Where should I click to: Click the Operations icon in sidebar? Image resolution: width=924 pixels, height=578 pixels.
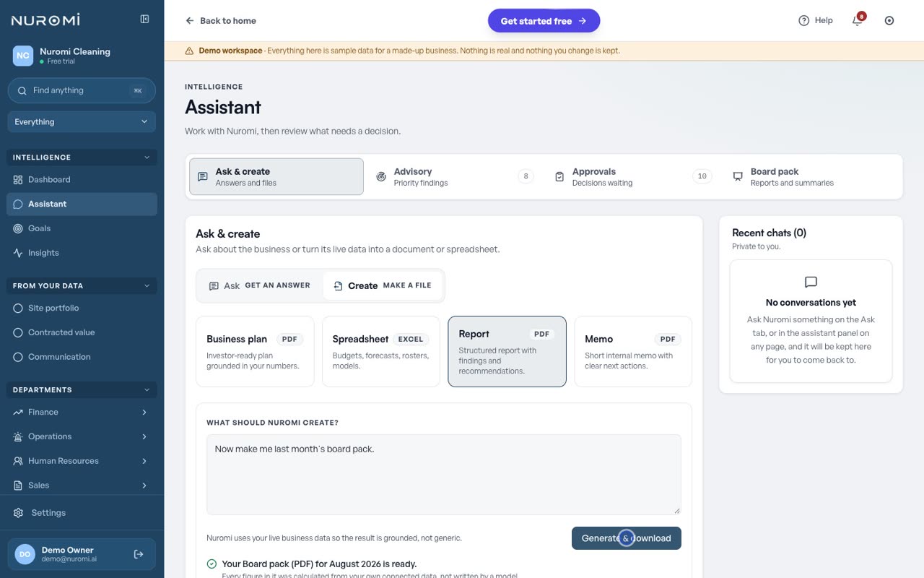(x=18, y=436)
